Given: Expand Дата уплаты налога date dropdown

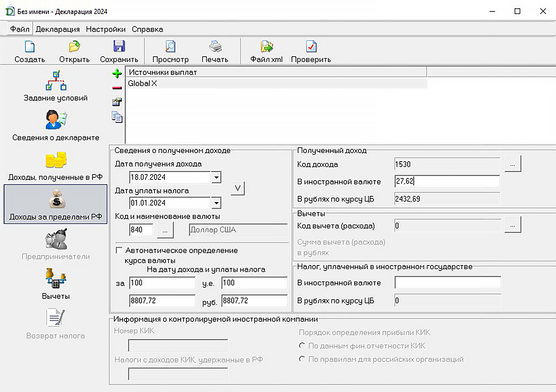Looking at the screenshot, I should [216, 203].
